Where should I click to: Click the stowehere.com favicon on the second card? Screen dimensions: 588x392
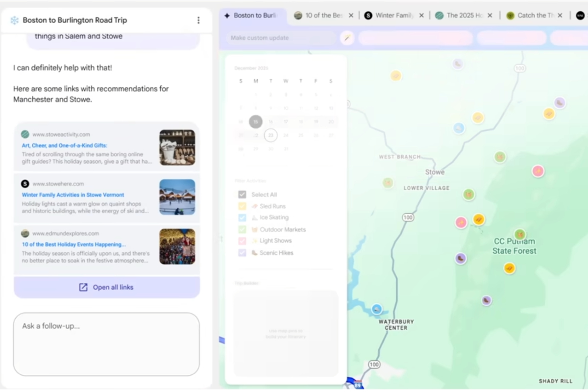point(25,184)
